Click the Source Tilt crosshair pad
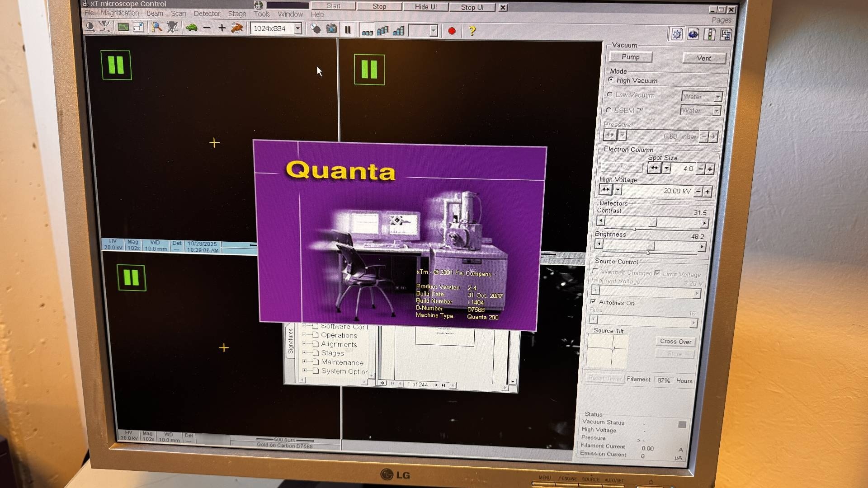 [x=609, y=351]
